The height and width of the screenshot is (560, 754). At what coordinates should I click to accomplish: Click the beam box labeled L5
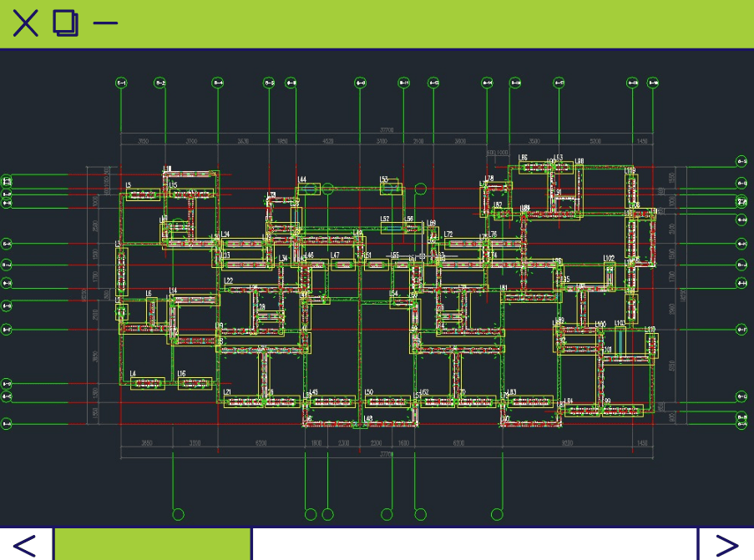tap(141, 195)
